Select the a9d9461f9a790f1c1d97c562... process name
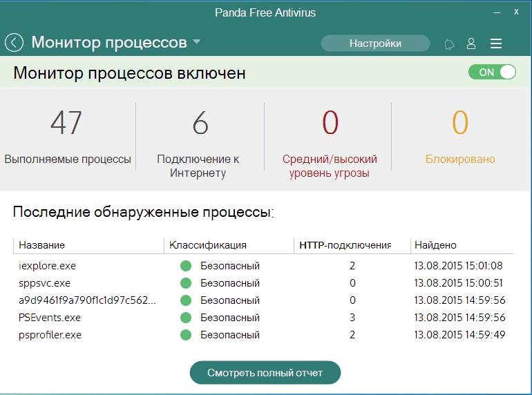 click(x=87, y=300)
